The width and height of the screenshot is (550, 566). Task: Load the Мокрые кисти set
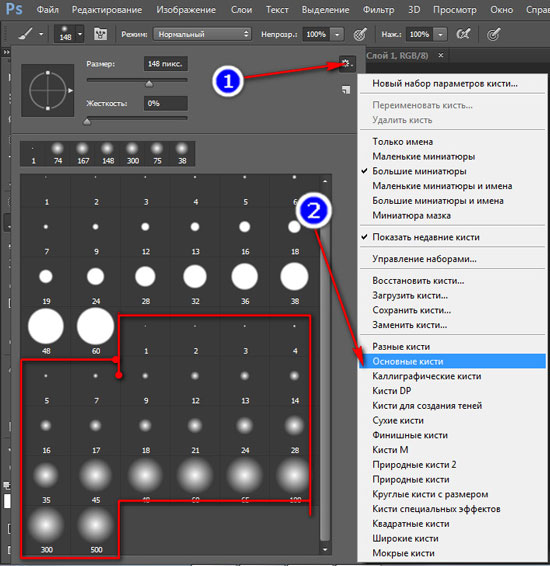click(x=452, y=553)
